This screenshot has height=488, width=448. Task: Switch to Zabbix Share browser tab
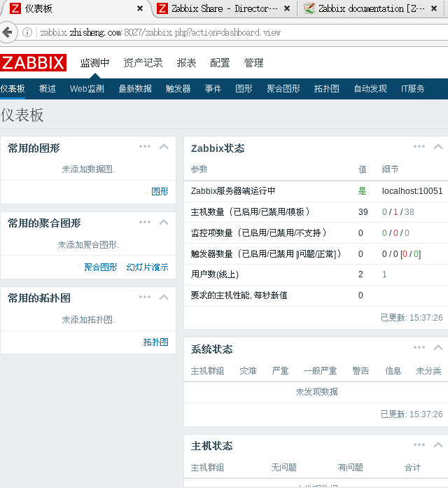click(x=224, y=8)
